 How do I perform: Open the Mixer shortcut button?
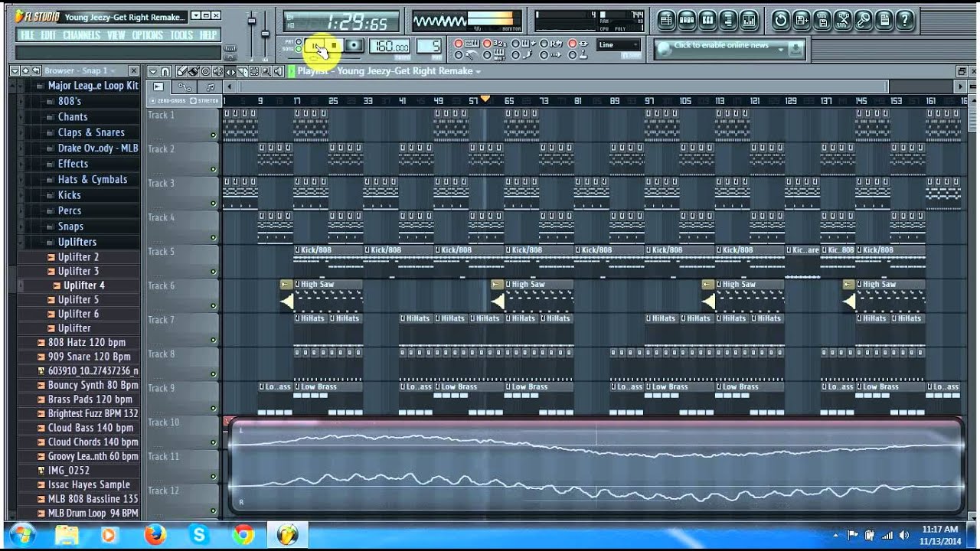tap(749, 20)
